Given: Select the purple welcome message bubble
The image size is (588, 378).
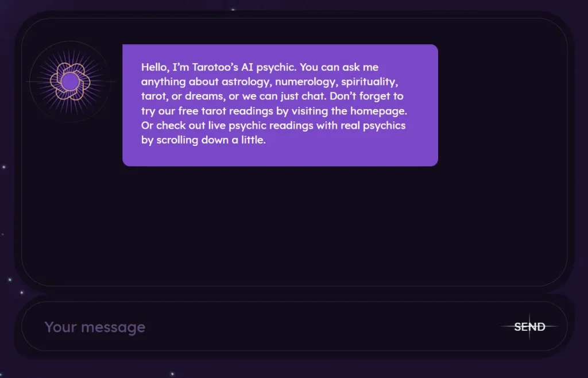Looking at the screenshot, I should [x=280, y=105].
